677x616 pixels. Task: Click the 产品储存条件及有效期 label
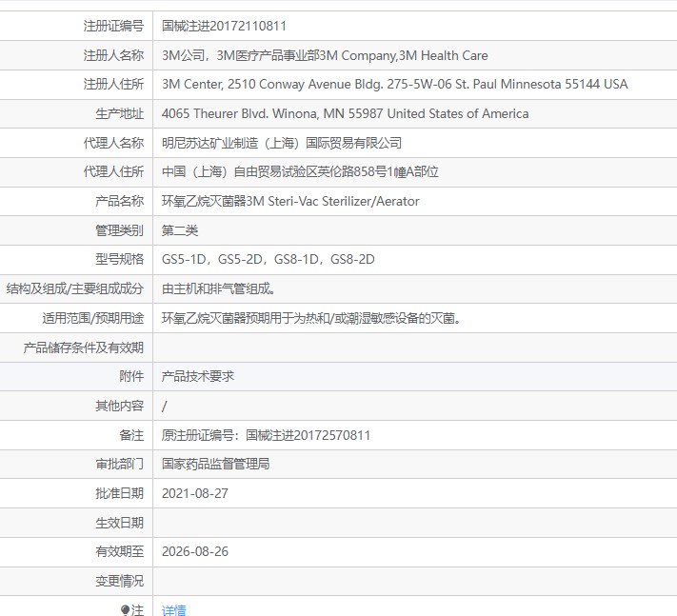pos(84,348)
